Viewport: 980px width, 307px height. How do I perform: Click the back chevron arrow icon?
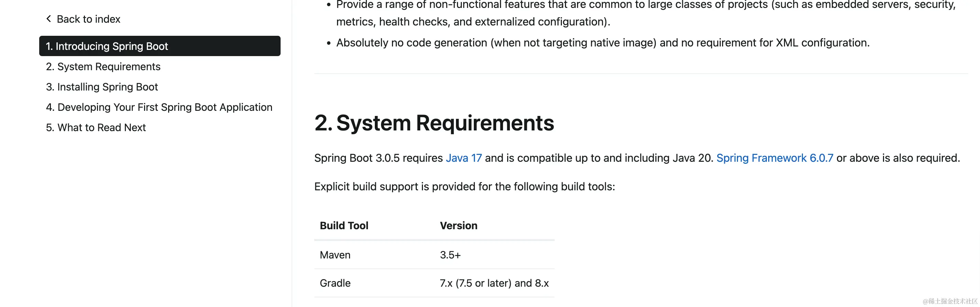[x=49, y=19]
